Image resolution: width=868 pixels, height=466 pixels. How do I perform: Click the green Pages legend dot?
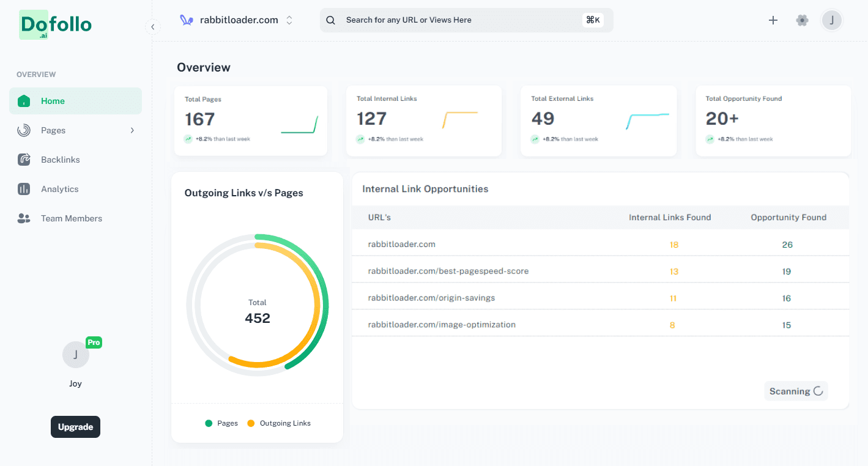click(x=209, y=423)
